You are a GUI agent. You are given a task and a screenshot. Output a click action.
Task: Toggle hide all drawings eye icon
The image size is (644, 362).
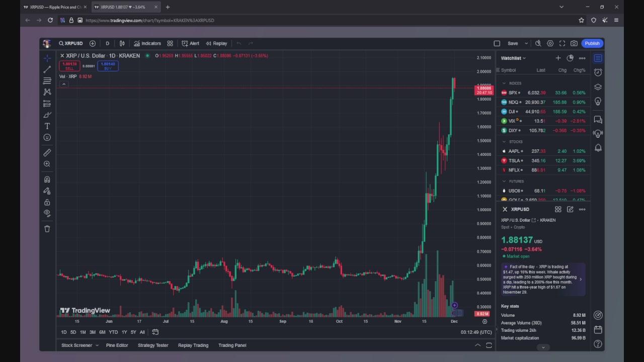47,213
